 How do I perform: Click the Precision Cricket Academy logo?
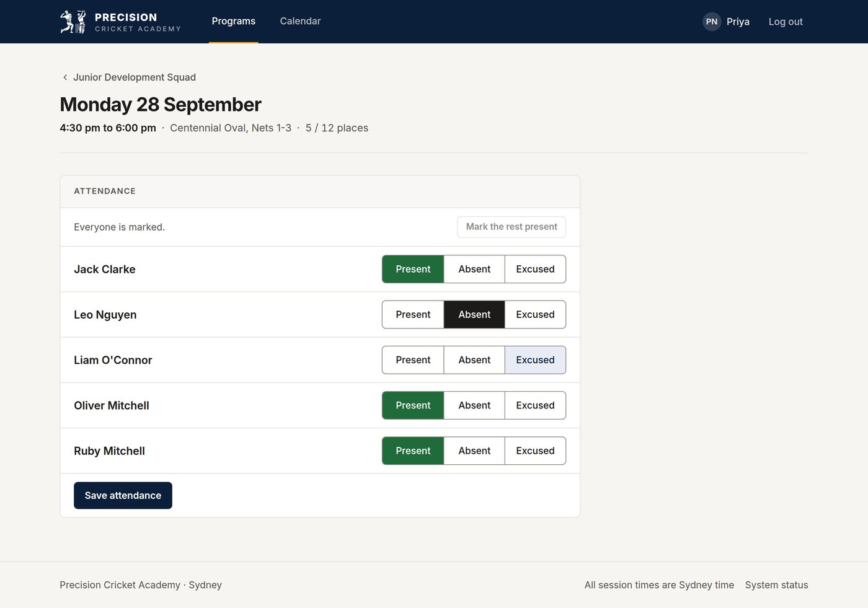click(x=120, y=22)
